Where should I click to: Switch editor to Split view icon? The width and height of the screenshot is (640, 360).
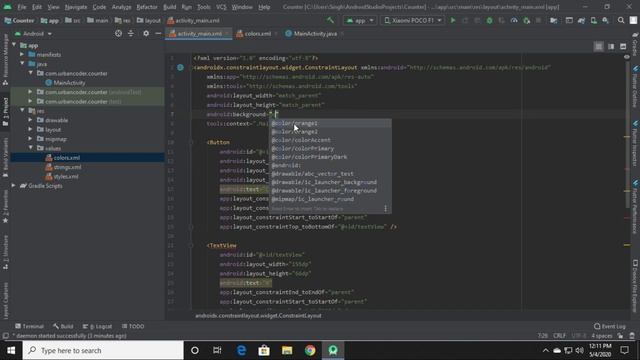point(611,47)
